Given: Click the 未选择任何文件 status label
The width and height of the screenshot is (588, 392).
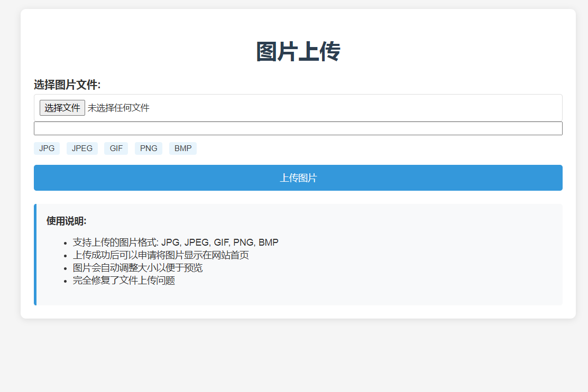Looking at the screenshot, I should [x=117, y=108].
